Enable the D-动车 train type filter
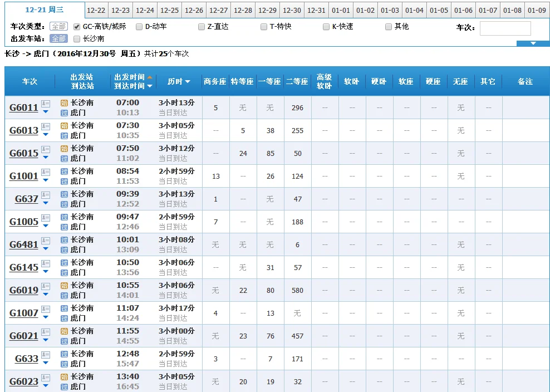This screenshot has height=392, width=550. pos(139,26)
